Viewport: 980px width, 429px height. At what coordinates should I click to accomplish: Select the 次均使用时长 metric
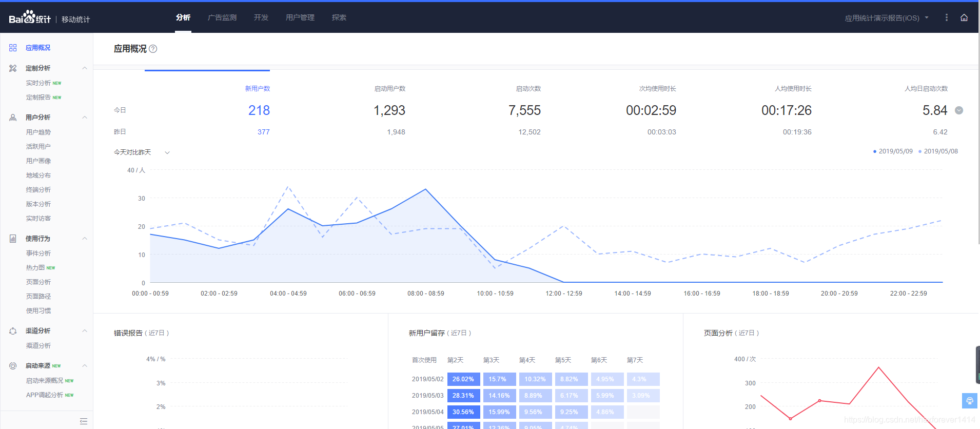pyautogui.click(x=658, y=89)
